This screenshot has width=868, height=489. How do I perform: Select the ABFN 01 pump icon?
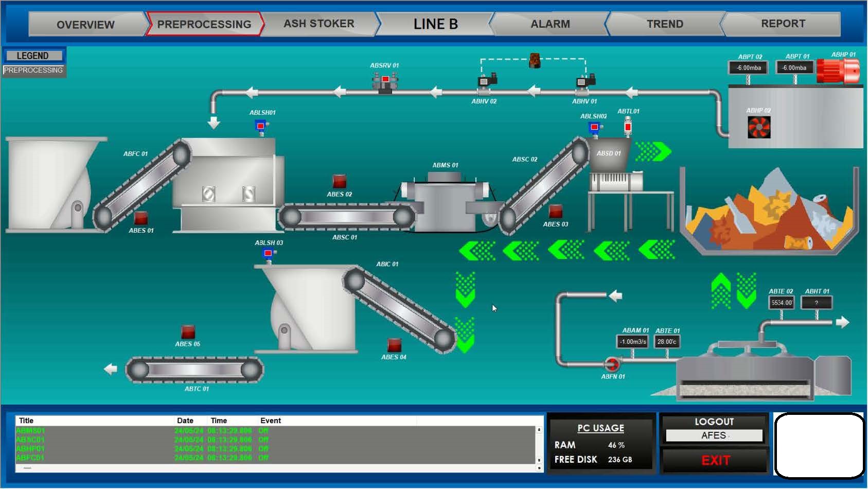pyautogui.click(x=612, y=364)
